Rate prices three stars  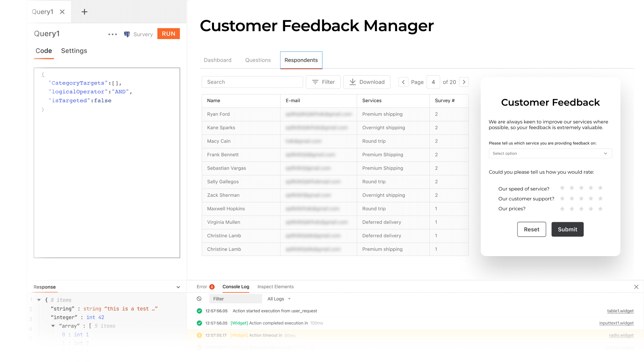[x=581, y=208]
